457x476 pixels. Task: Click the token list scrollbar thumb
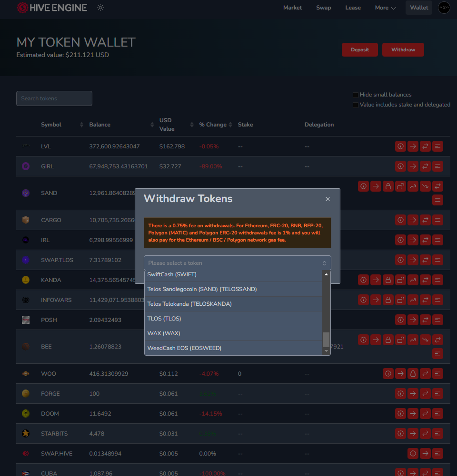coord(327,340)
